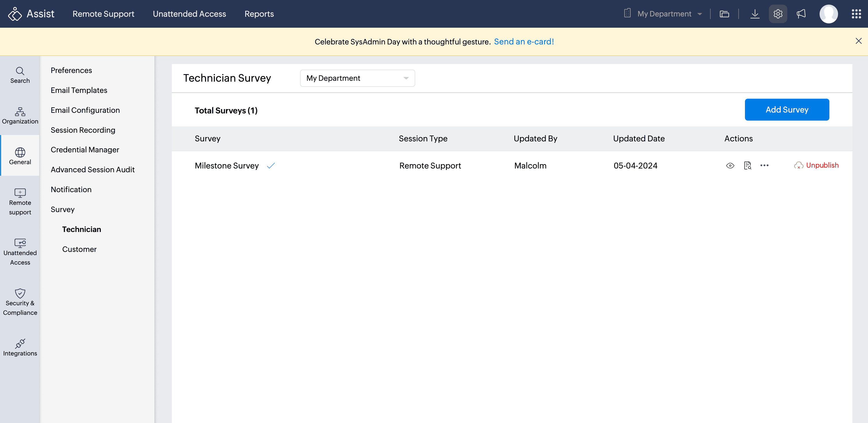Image resolution: width=868 pixels, height=423 pixels.
Task: Open Integrations in the left sidebar
Action: click(20, 347)
